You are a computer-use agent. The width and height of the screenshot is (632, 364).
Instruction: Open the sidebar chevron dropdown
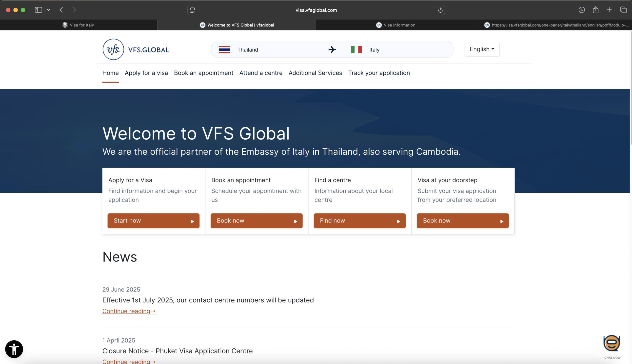tap(49, 10)
